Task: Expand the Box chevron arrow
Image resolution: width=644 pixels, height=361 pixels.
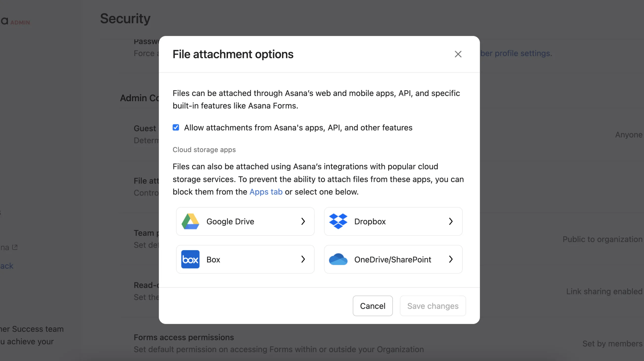Action: pyautogui.click(x=303, y=259)
